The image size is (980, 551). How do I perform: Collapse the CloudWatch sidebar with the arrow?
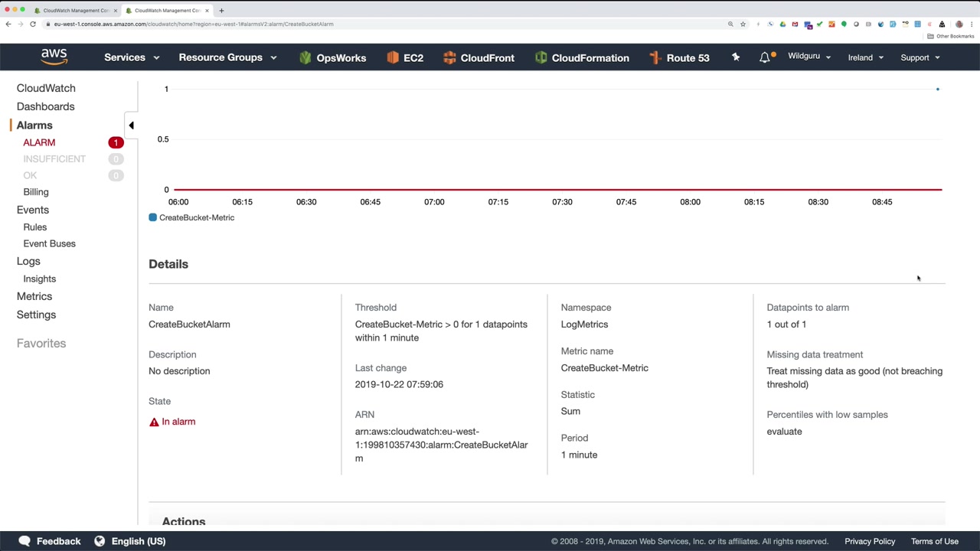pos(131,126)
